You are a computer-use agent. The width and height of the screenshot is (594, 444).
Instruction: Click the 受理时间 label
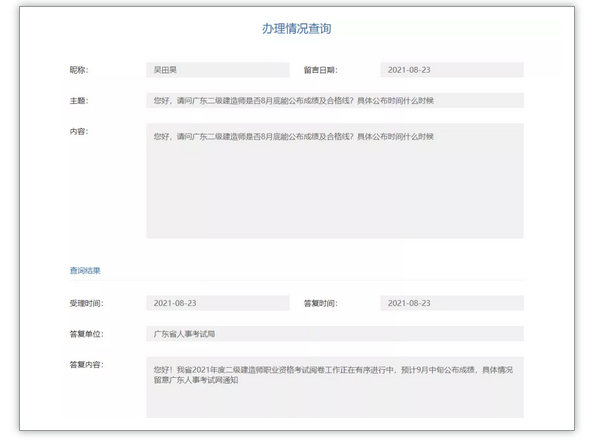tap(86, 303)
